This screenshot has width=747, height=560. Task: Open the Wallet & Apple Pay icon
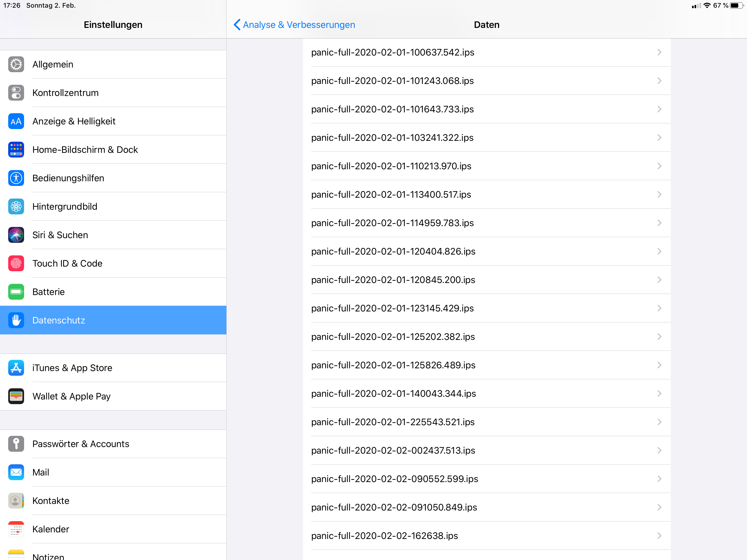click(x=16, y=396)
